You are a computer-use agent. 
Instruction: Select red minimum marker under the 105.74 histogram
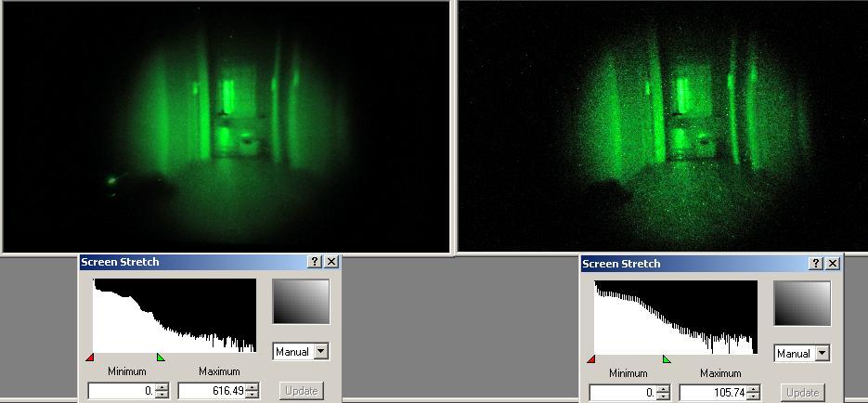(591, 359)
